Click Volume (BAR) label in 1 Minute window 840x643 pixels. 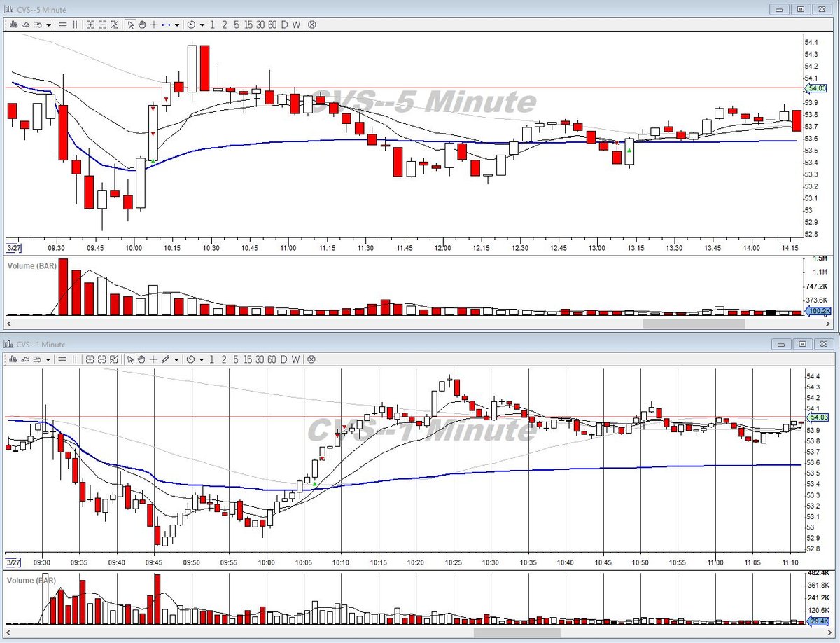click(x=31, y=581)
